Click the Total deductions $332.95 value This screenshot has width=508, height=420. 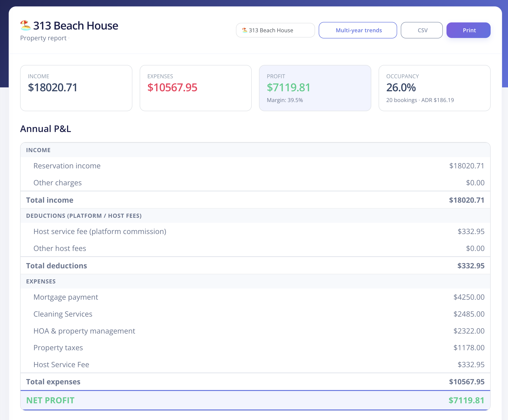tap(471, 266)
